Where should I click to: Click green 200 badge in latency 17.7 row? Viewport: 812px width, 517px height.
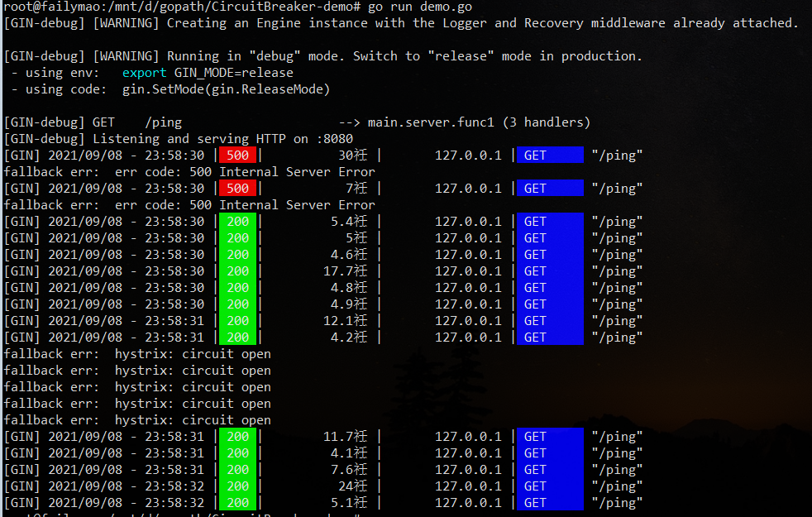[x=237, y=271]
